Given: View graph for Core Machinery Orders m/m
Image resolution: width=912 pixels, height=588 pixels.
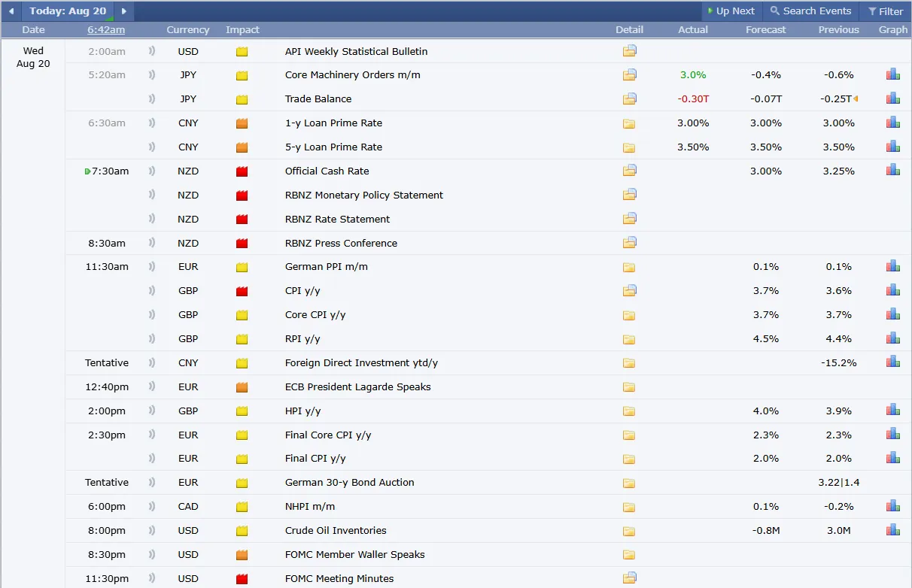Looking at the screenshot, I should (892, 74).
